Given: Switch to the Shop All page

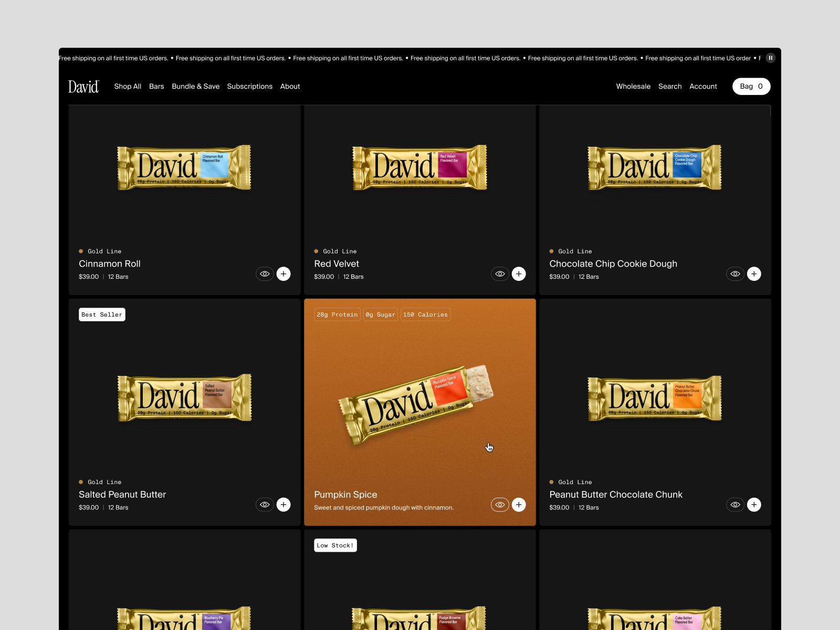Looking at the screenshot, I should coord(128,86).
